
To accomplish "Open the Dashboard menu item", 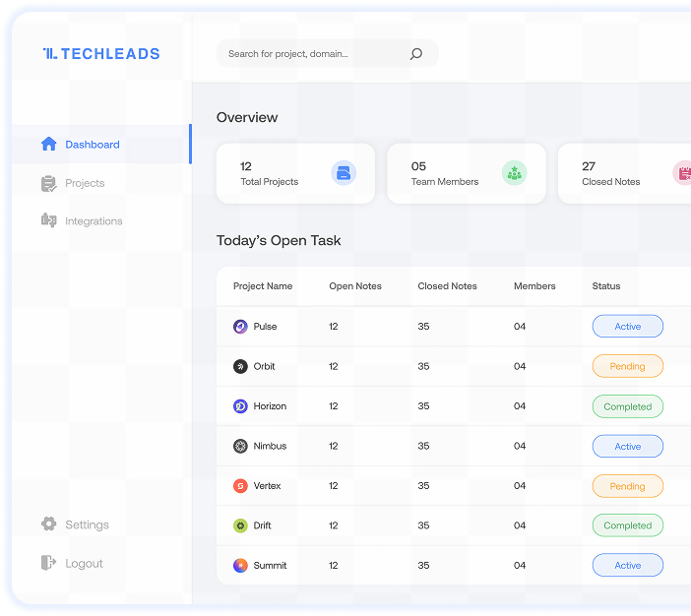I will click(101, 144).
